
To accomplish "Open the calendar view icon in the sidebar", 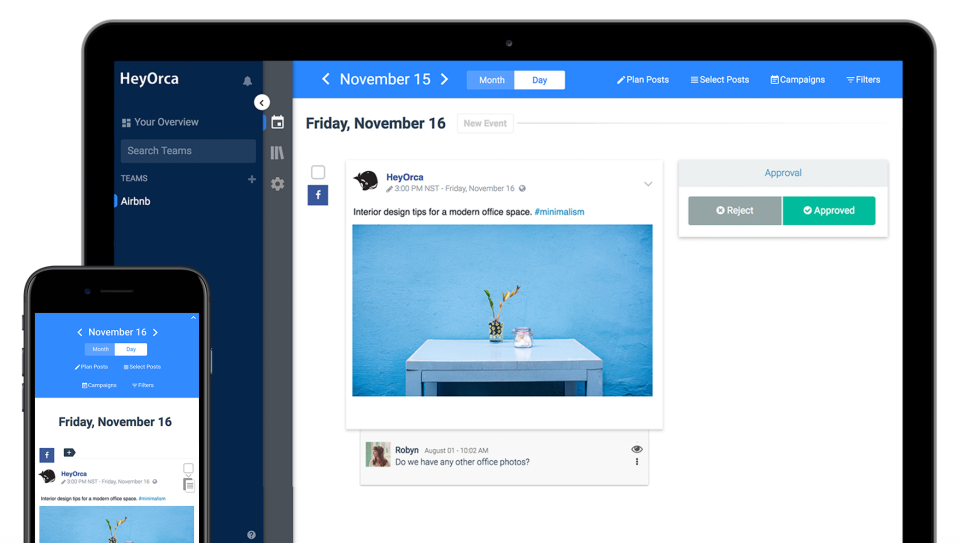I will [x=277, y=122].
